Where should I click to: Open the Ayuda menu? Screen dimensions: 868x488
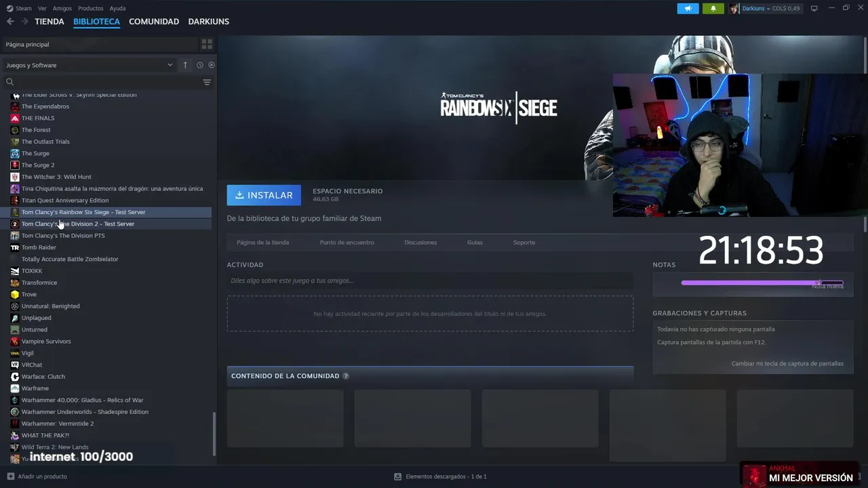coord(117,8)
